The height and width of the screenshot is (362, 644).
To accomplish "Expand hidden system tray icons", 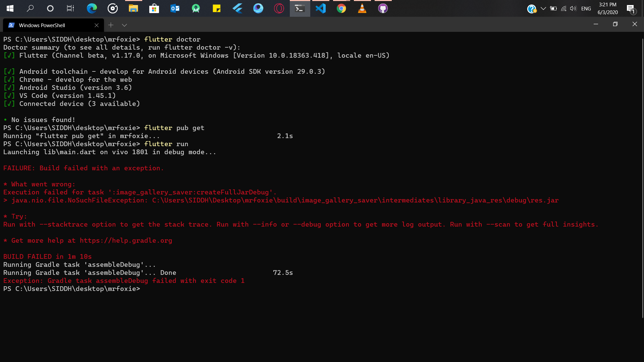I will coord(543,8).
